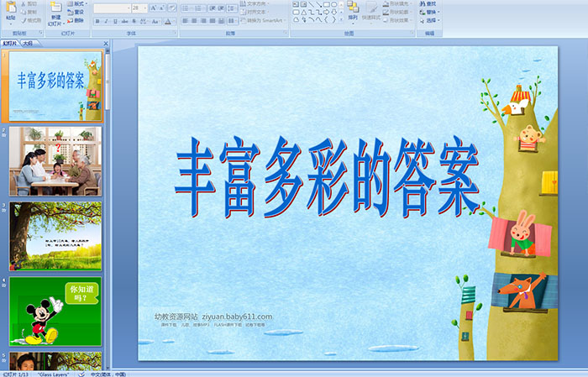588x377 pixels.
Task: Open the 替换 Replace dropdown
Action: coord(429,12)
